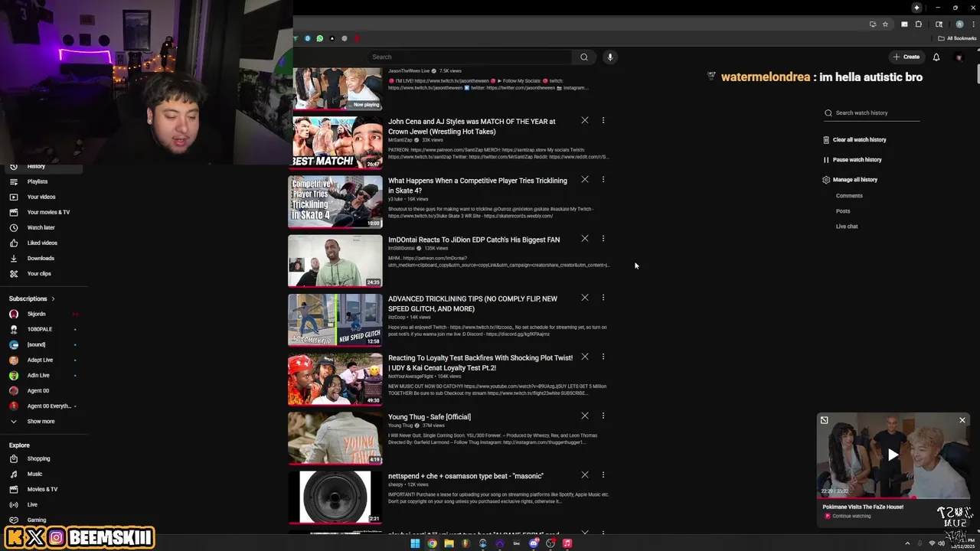Close the miniplayer
The width and height of the screenshot is (980, 551).
pyautogui.click(x=962, y=420)
